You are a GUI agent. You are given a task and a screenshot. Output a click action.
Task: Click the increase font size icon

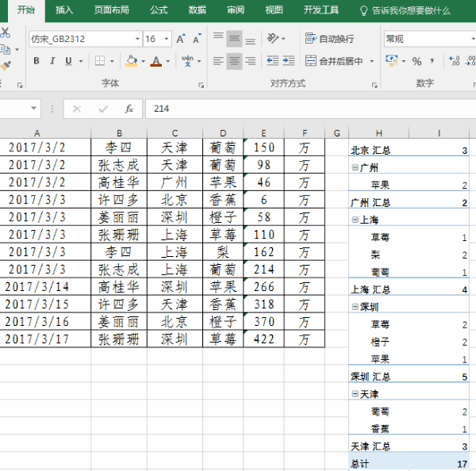[181, 39]
